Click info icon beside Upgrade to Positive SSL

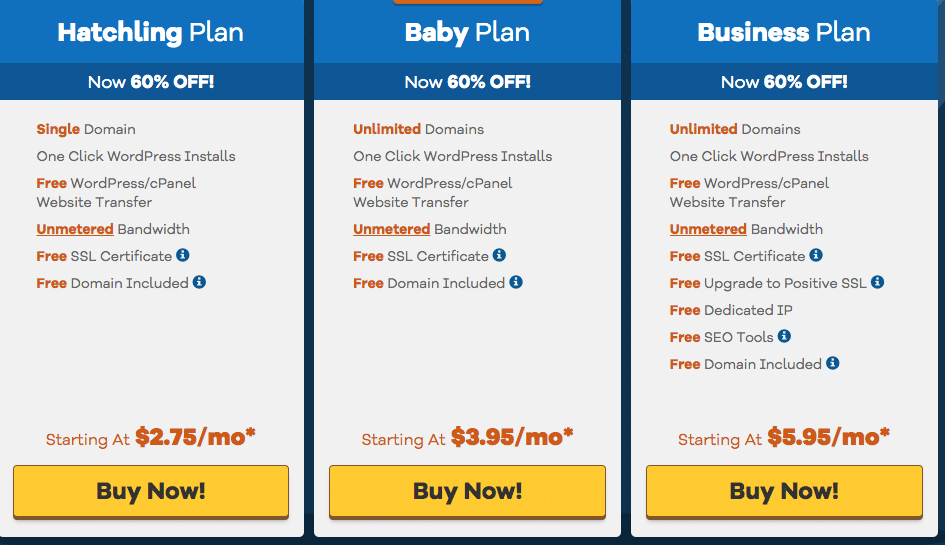tap(877, 283)
